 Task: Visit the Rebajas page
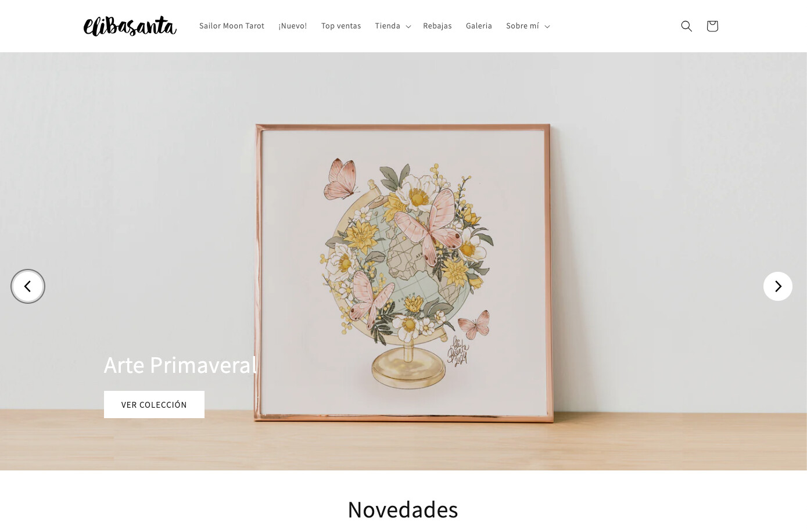tap(437, 26)
